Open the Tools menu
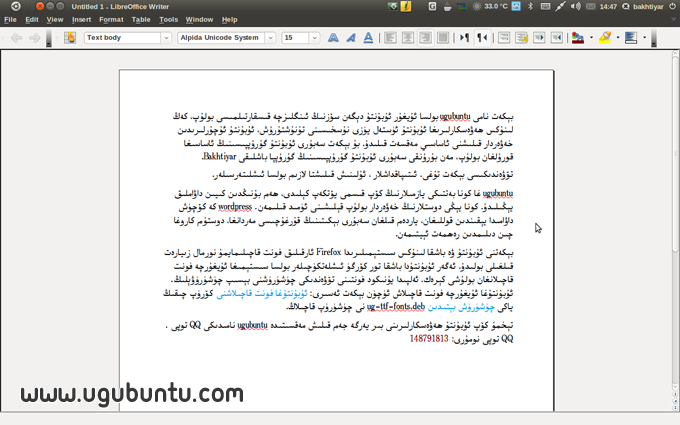Viewport: 680px width, 425px height. coord(168,20)
